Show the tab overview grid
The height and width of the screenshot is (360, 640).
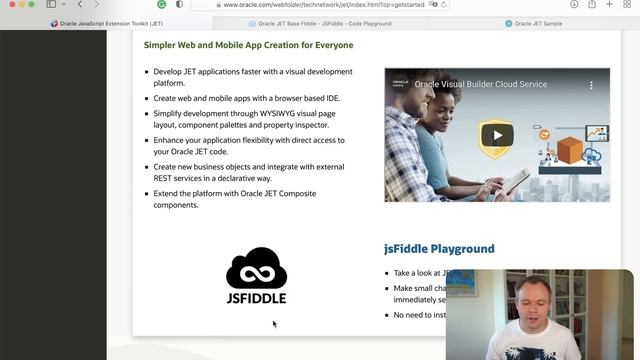tap(627, 4)
